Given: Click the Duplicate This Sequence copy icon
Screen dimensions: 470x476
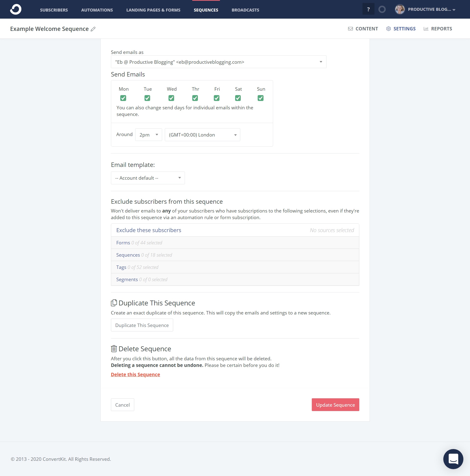Looking at the screenshot, I should 114,303.
